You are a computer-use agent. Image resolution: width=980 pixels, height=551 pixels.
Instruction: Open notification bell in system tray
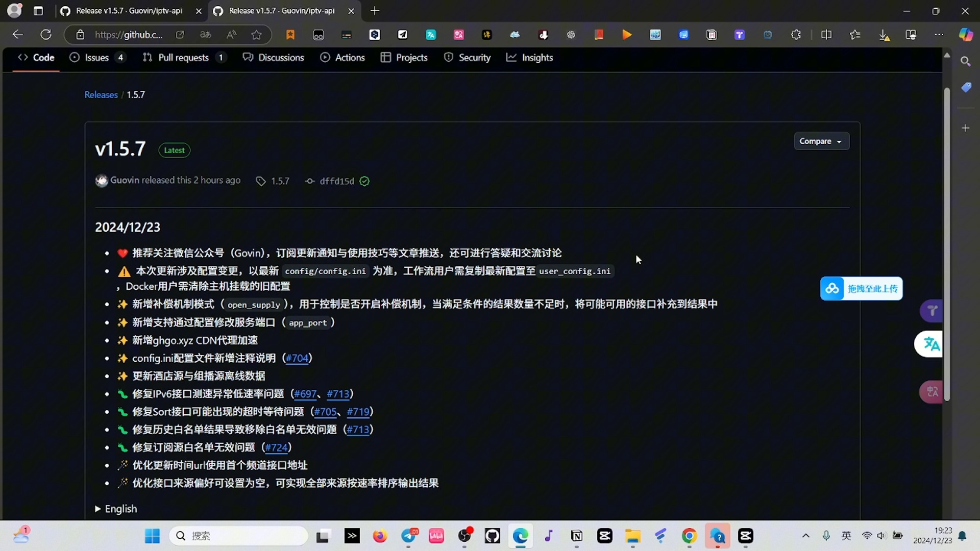962,536
